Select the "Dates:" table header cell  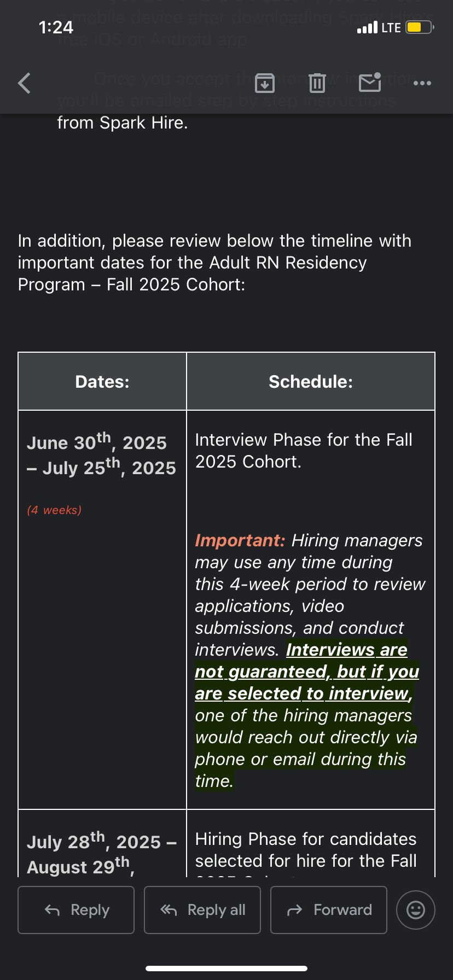(102, 381)
